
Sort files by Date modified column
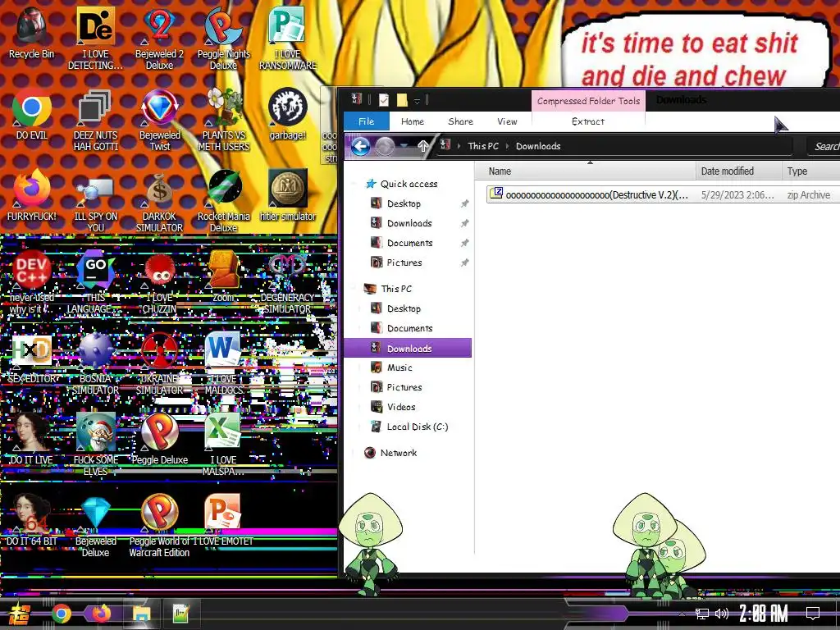pos(738,171)
